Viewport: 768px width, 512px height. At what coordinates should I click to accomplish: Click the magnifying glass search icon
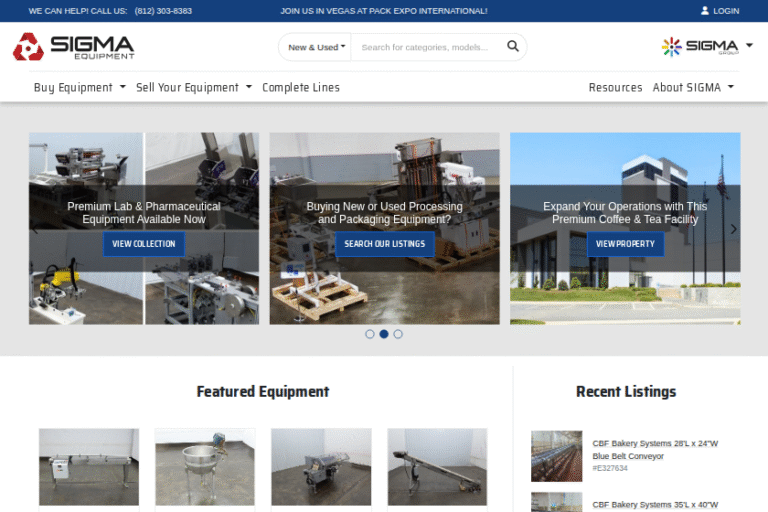click(x=513, y=47)
